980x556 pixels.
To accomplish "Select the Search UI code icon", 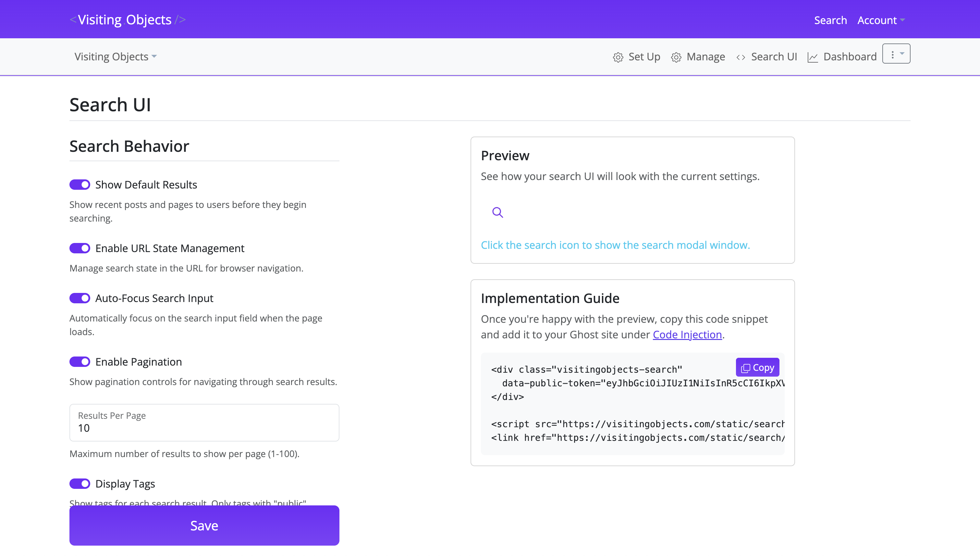I will pos(741,56).
